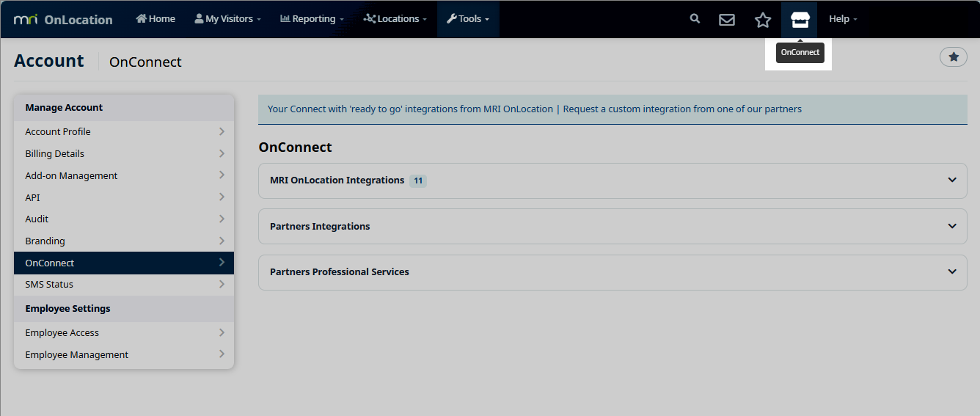Click Request a custom integration link
This screenshot has width=980, height=416.
pos(682,109)
